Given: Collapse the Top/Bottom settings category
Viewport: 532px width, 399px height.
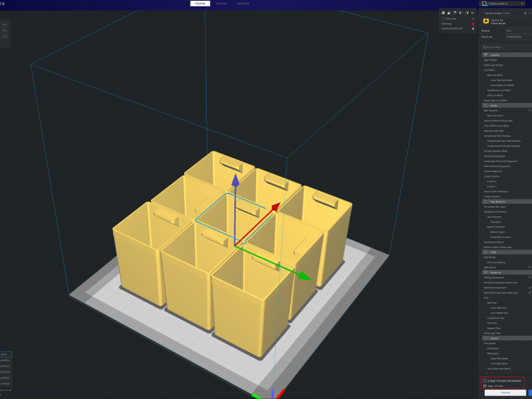Looking at the screenshot, I should coord(507,202).
